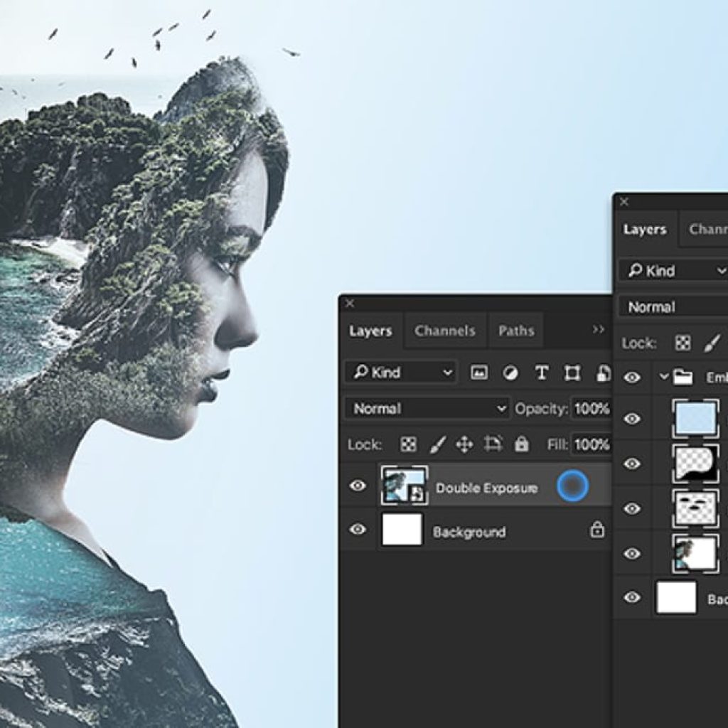Switch to the Paths tab

516,331
